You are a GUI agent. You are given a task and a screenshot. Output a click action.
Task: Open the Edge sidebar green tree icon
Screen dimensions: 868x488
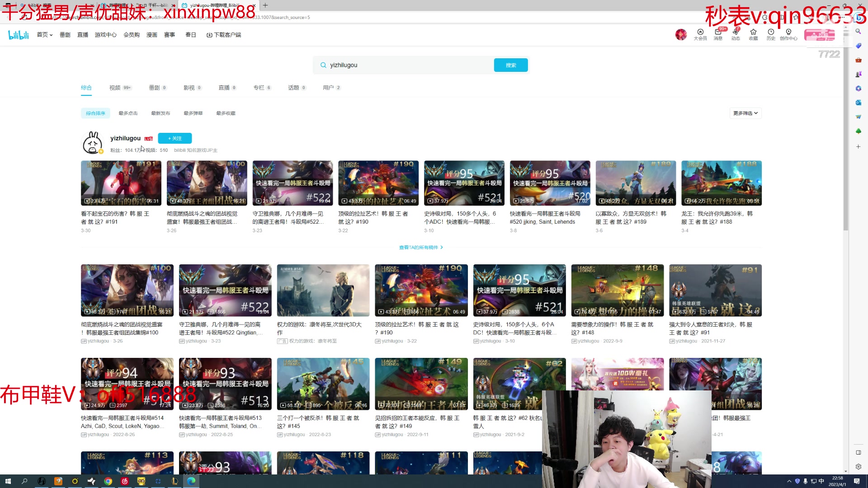(858, 131)
